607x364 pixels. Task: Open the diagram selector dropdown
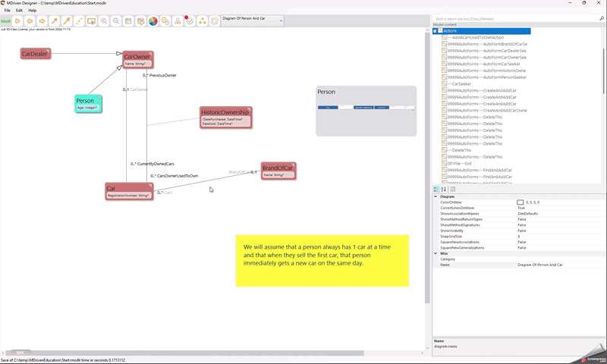coord(281,20)
